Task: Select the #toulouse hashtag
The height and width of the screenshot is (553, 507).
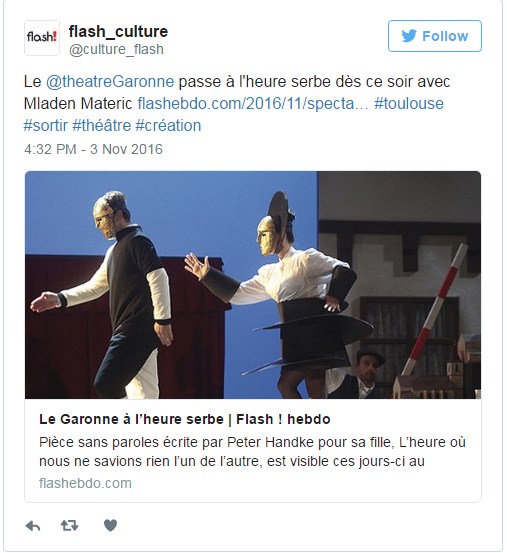Action: coord(409,104)
